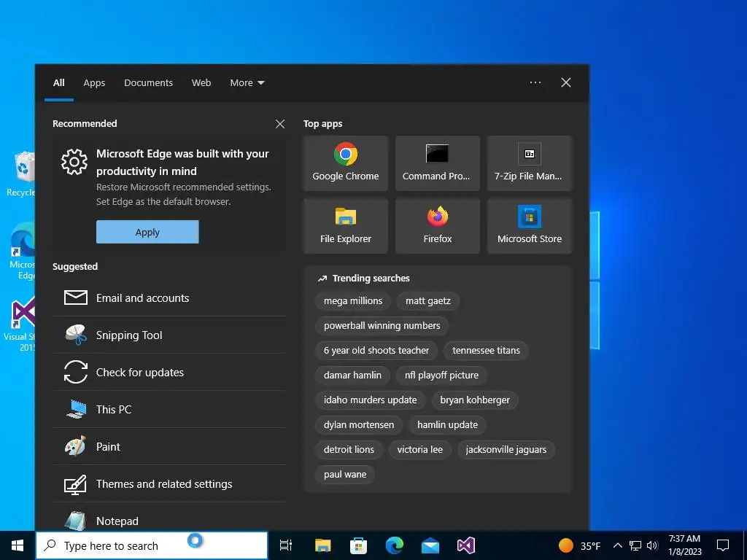Select the Microsoft Edge desktop shortcut

pos(22,252)
